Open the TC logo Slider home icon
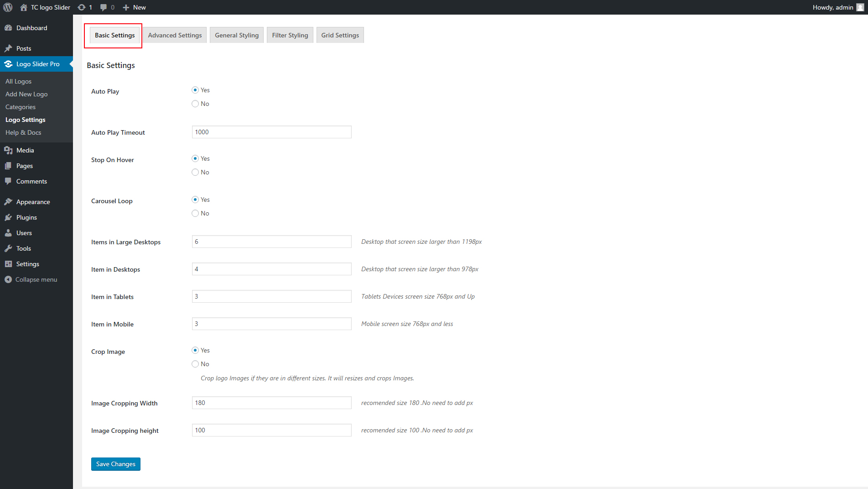The image size is (868, 489). [x=24, y=7]
